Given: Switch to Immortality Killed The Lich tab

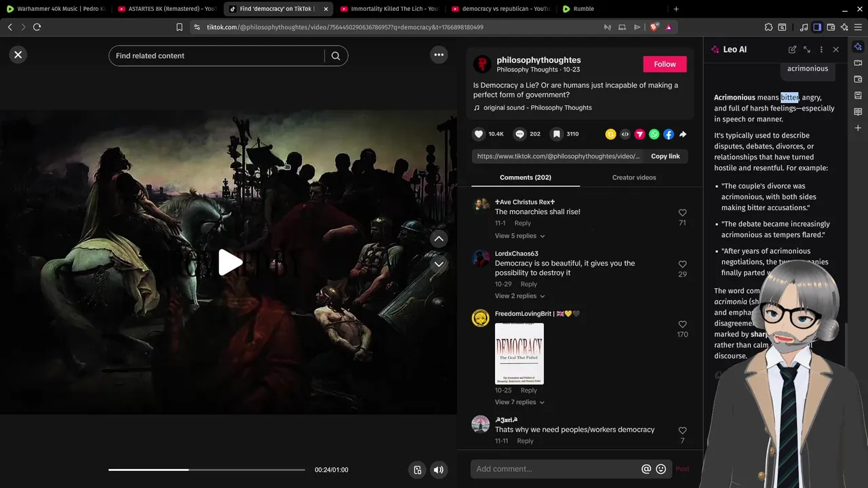Looking at the screenshot, I should (389, 9).
